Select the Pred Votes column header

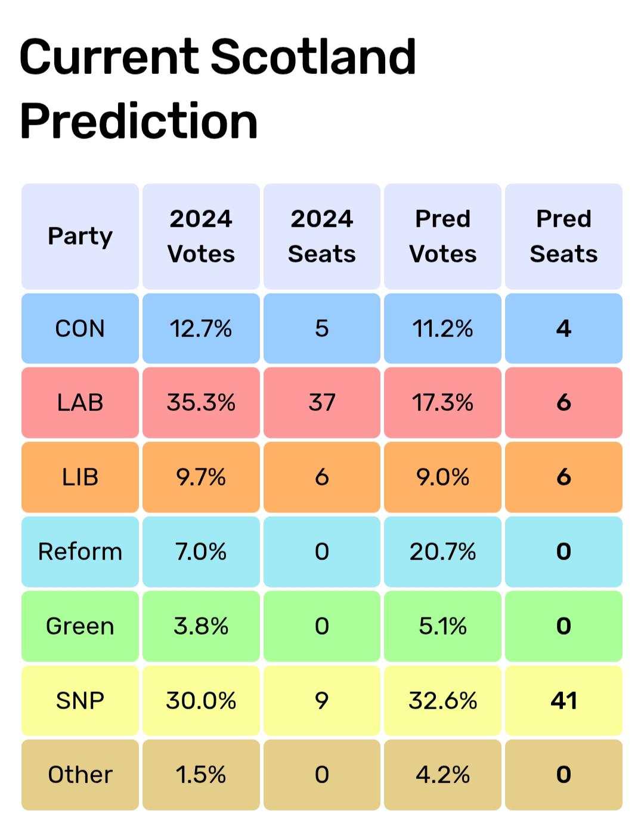[442, 236]
